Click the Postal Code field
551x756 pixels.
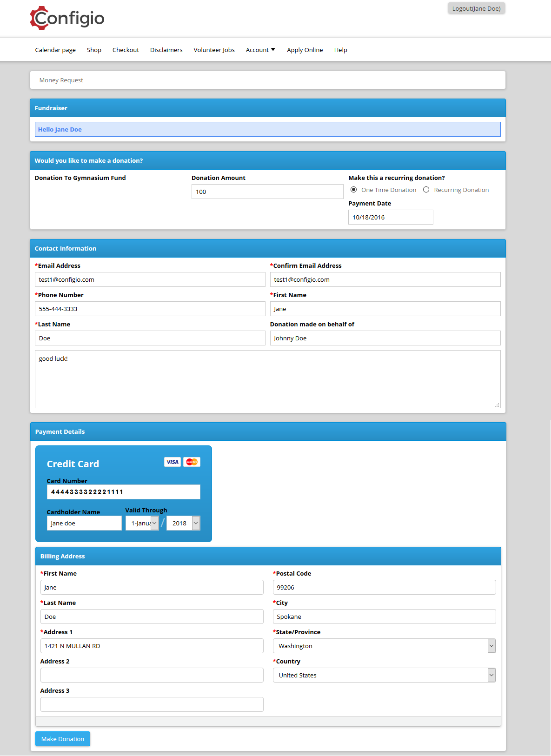pyautogui.click(x=385, y=587)
